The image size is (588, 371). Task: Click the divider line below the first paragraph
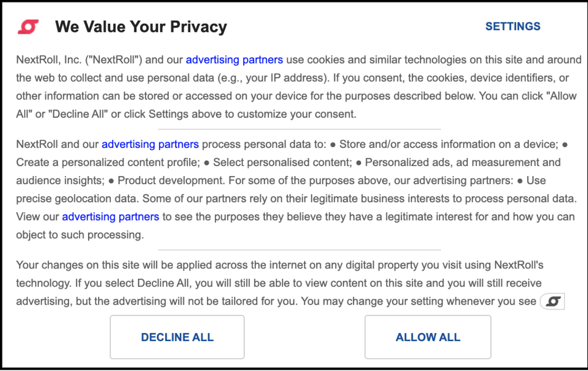(300, 129)
